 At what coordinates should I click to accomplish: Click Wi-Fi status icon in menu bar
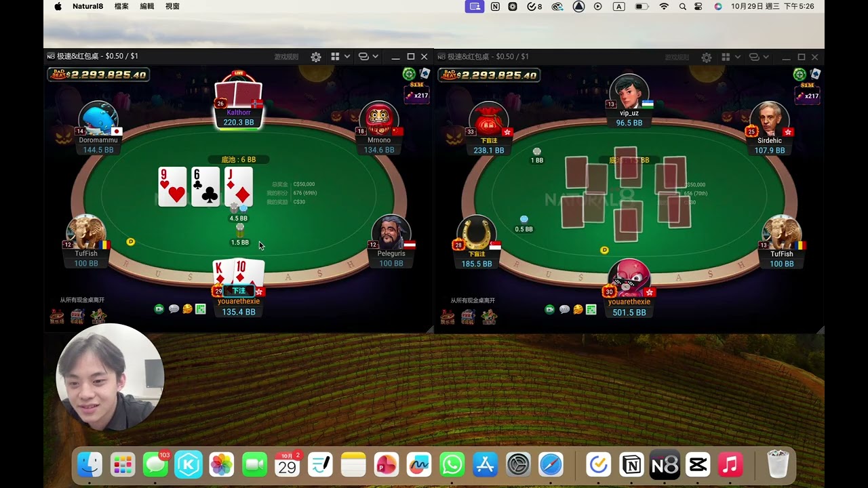tap(664, 6)
